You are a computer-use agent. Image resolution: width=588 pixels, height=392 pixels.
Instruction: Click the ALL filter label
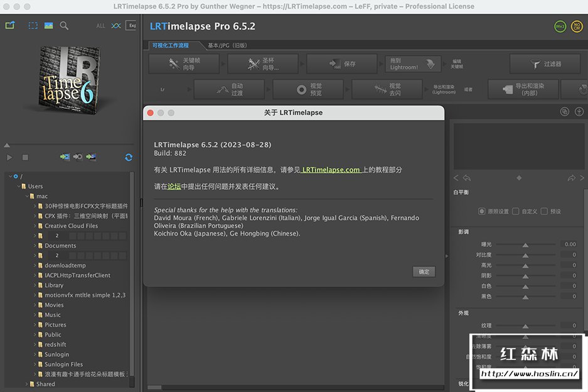coord(100,26)
